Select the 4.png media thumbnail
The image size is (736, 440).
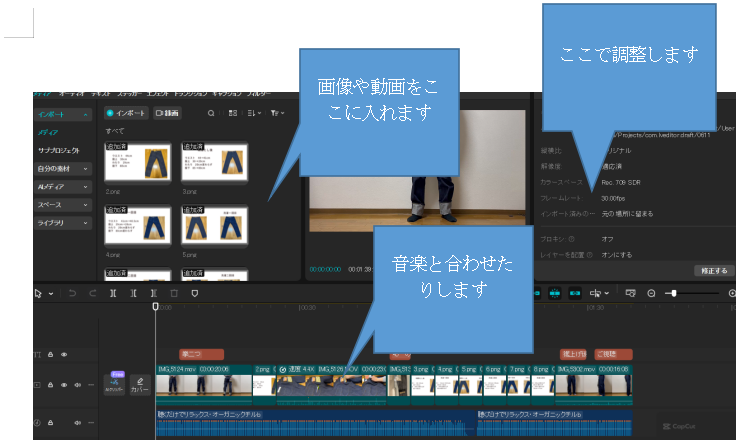click(x=138, y=225)
